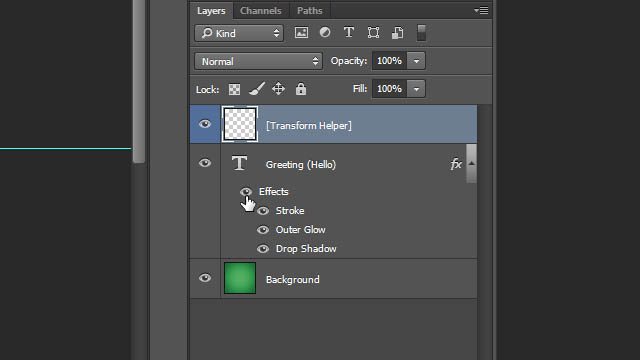The height and width of the screenshot is (360, 640).
Task: Open the Normal blend mode dropdown
Action: click(x=258, y=61)
